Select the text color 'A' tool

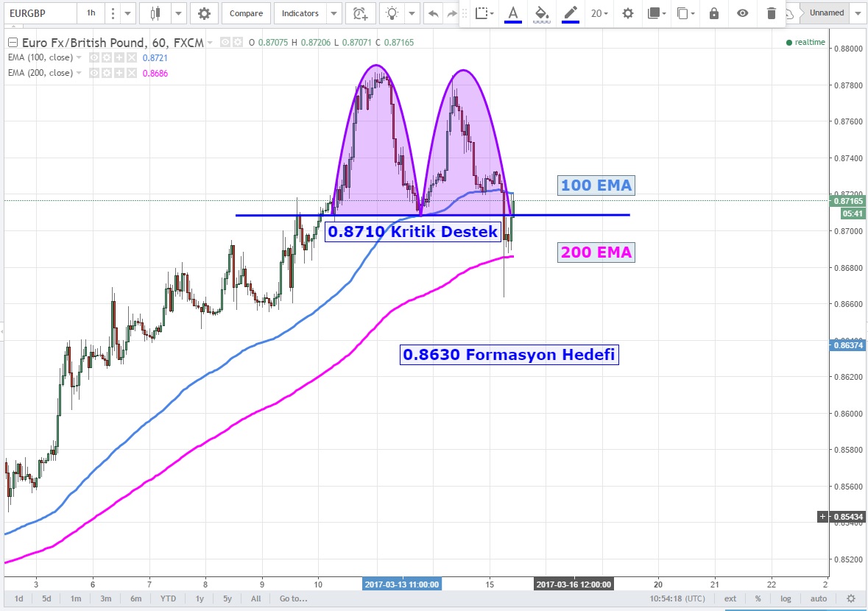[x=513, y=13]
